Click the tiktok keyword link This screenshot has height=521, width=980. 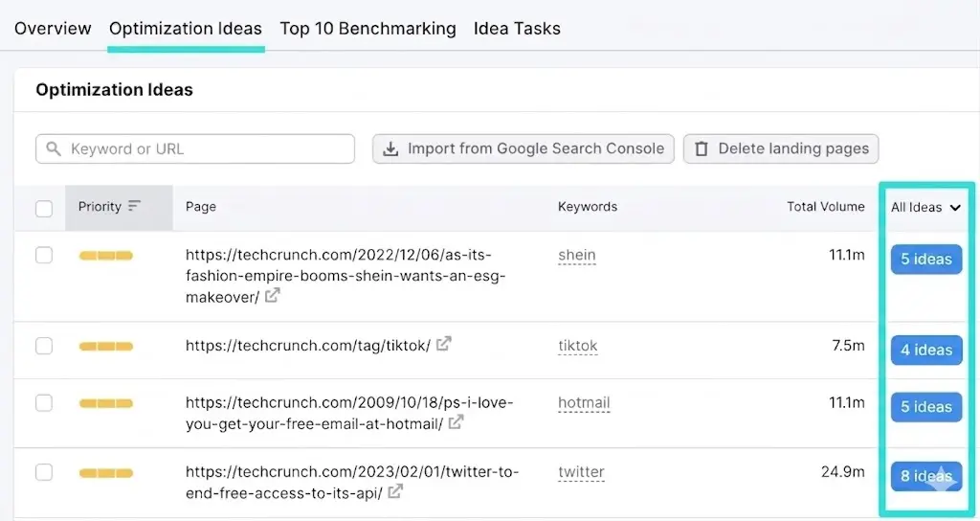pyautogui.click(x=578, y=346)
